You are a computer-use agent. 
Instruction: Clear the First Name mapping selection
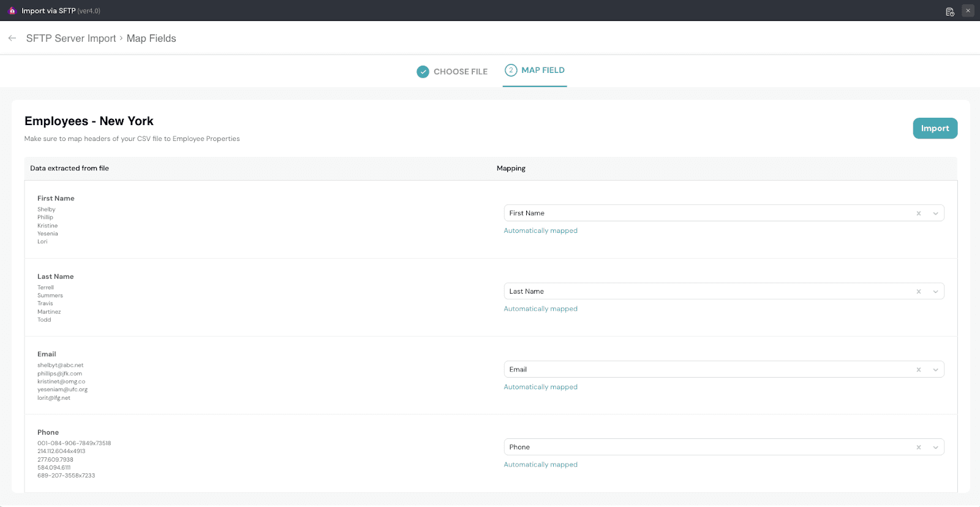pyautogui.click(x=918, y=213)
